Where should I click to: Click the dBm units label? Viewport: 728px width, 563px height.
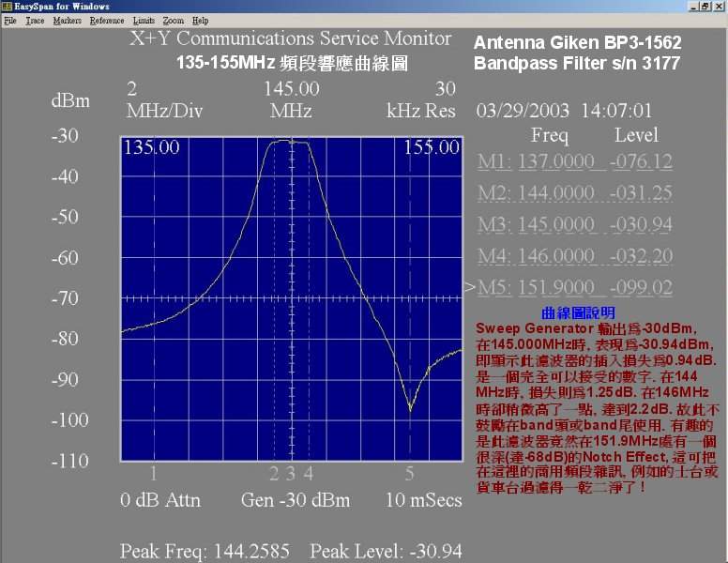coord(70,100)
